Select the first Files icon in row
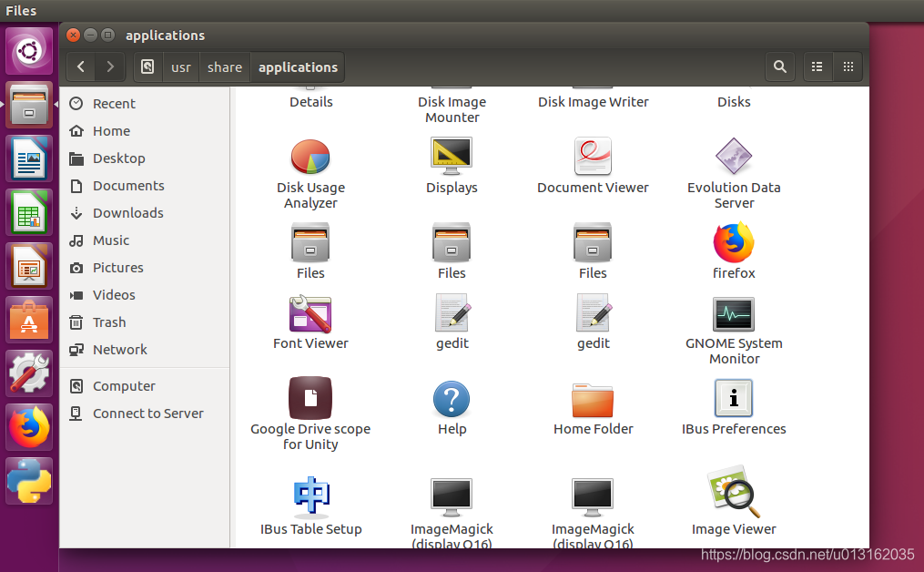 (x=310, y=242)
